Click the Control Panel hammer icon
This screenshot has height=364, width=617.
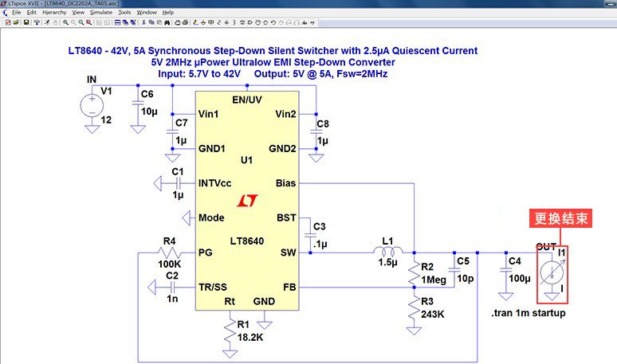pos(37,22)
